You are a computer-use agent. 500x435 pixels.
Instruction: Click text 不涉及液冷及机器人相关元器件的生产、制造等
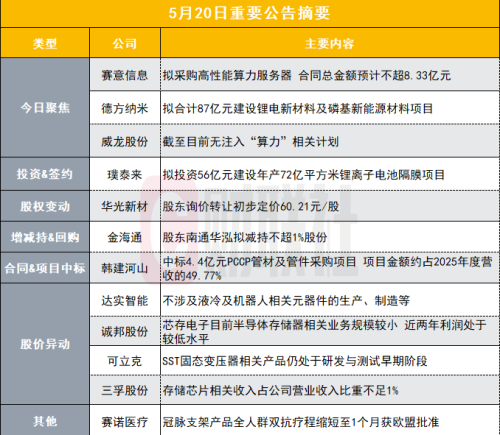286,301
